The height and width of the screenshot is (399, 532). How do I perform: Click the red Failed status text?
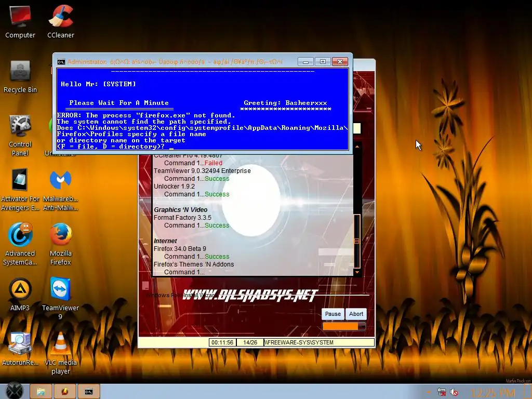(214, 163)
